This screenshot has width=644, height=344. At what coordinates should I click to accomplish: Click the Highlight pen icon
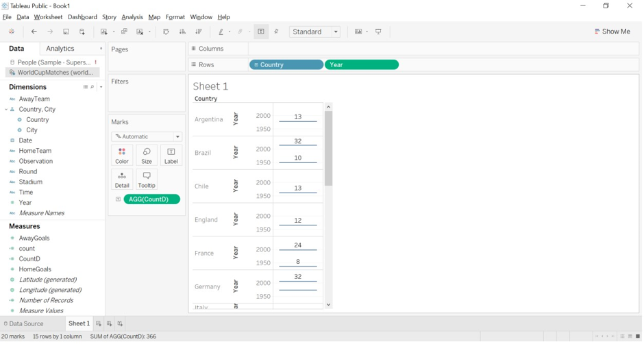click(x=221, y=32)
